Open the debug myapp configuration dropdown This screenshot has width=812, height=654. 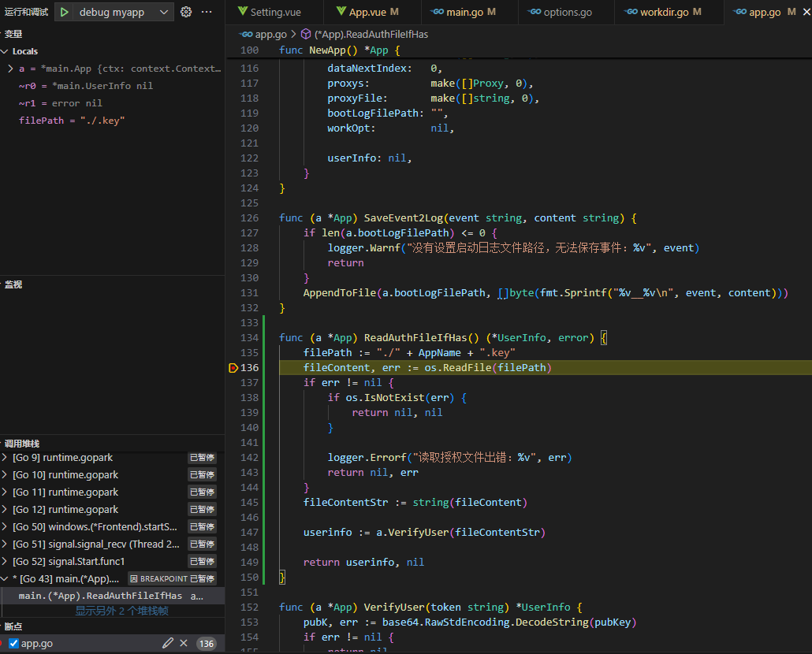coord(163,12)
